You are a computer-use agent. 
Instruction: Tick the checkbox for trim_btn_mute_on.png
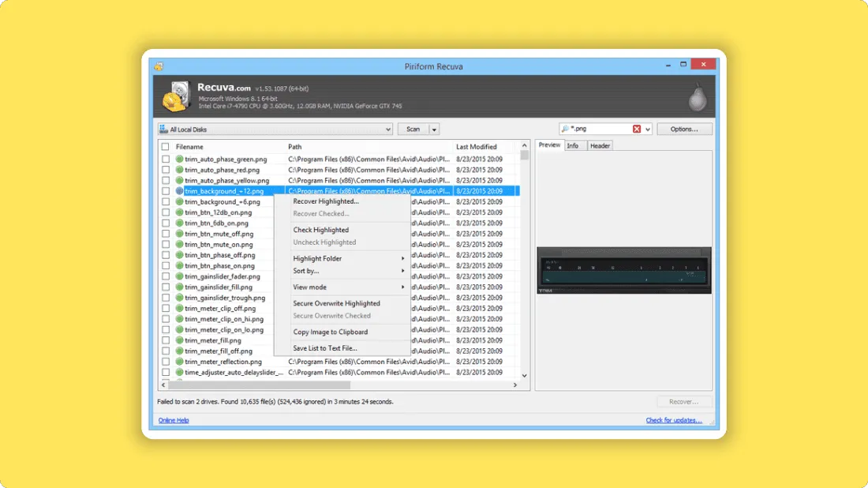(166, 244)
